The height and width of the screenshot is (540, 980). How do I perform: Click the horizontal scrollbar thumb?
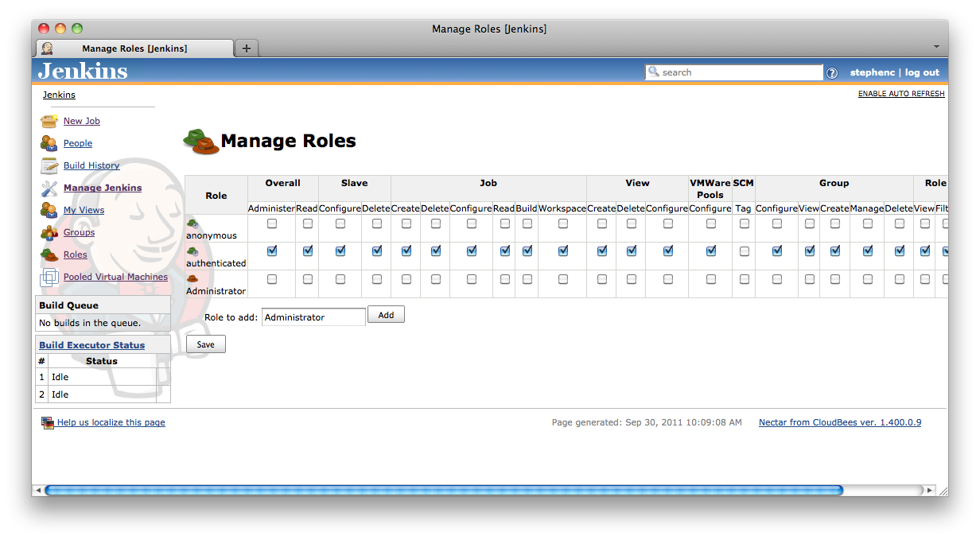pyautogui.click(x=444, y=491)
